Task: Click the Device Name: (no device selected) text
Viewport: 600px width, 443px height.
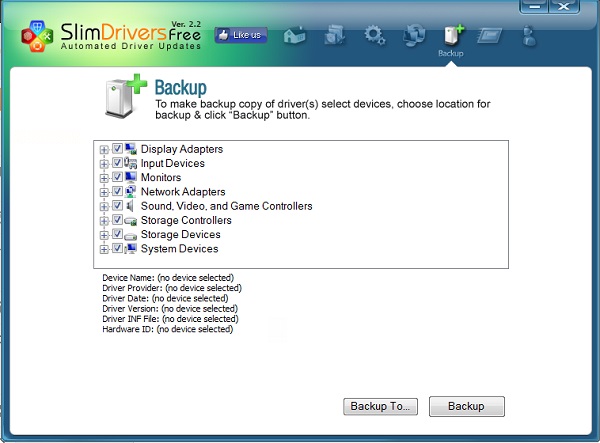Action: tap(168, 278)
